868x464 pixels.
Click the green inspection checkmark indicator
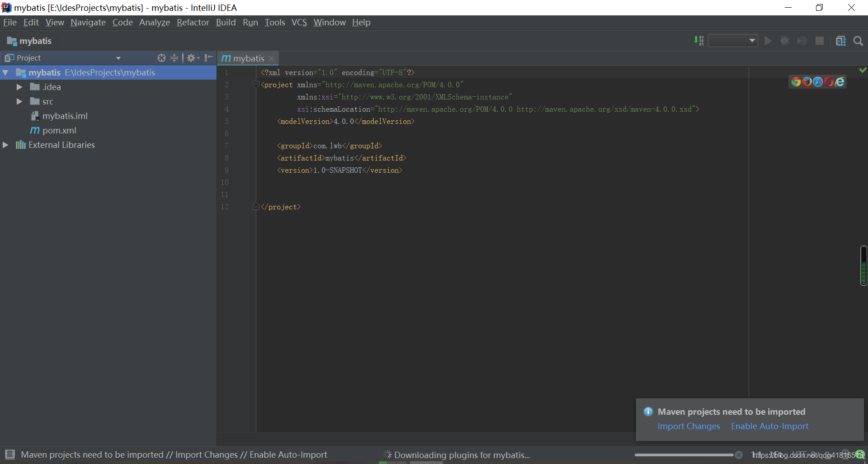863,70
